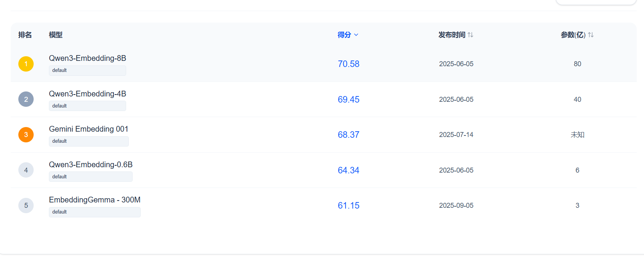
Task: Click the score 64.34
Action: (349, 170)
